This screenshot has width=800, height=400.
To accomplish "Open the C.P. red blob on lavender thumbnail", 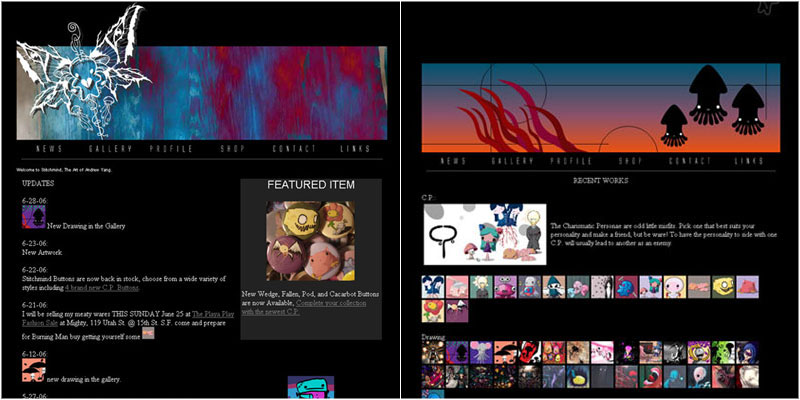I will tap(747, 287).
